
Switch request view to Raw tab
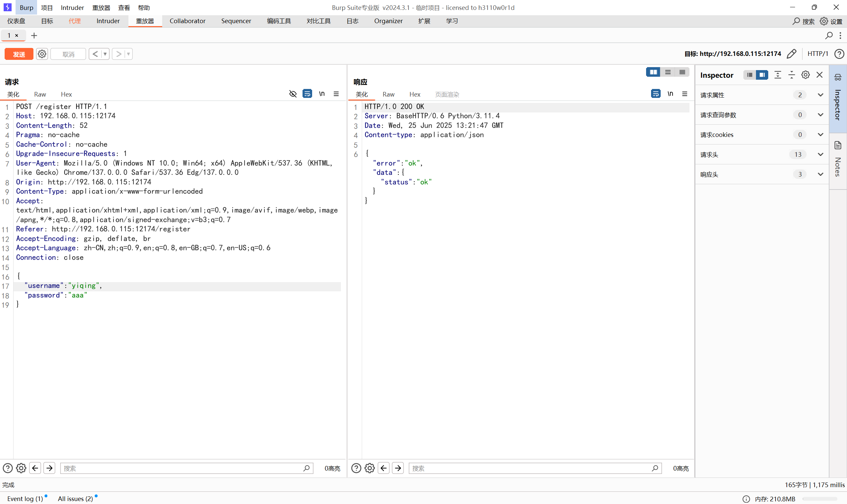click(40, 94)
